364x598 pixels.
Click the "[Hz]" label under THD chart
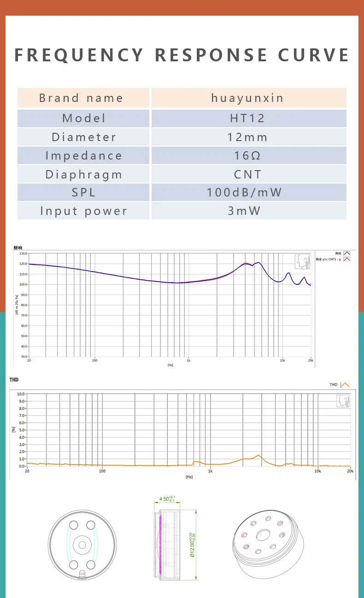(189, 477)
